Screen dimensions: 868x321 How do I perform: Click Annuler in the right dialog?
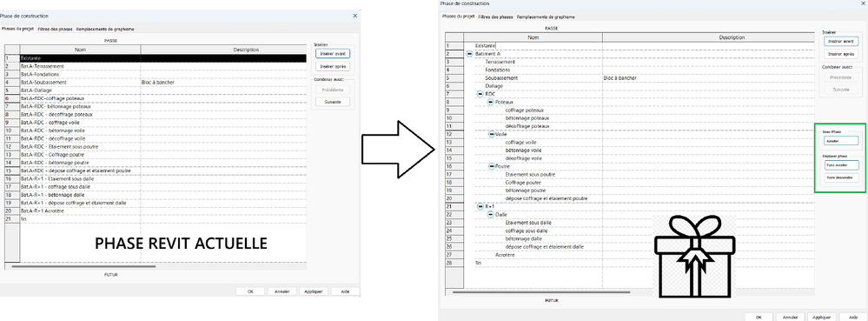pos(791,317)
